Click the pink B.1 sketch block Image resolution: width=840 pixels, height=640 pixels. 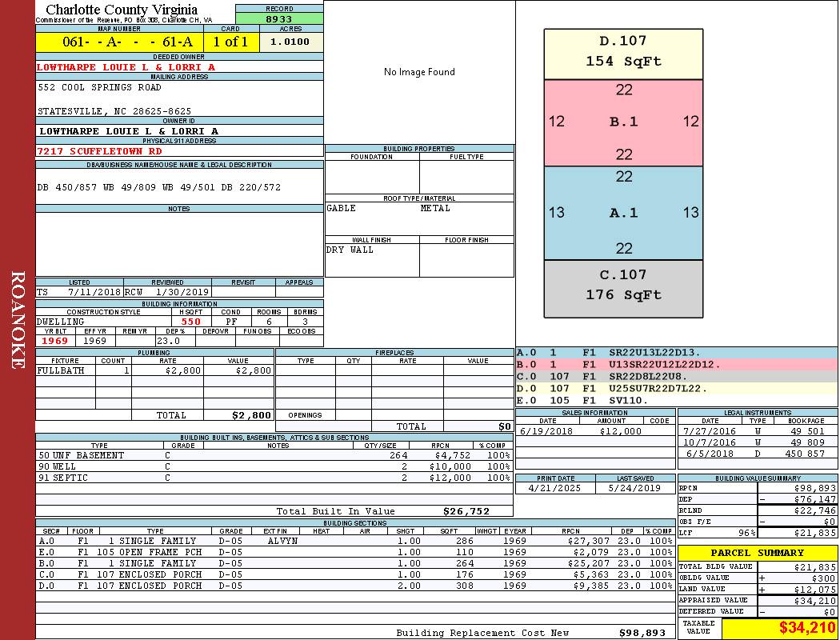click(x=623, y=122)
